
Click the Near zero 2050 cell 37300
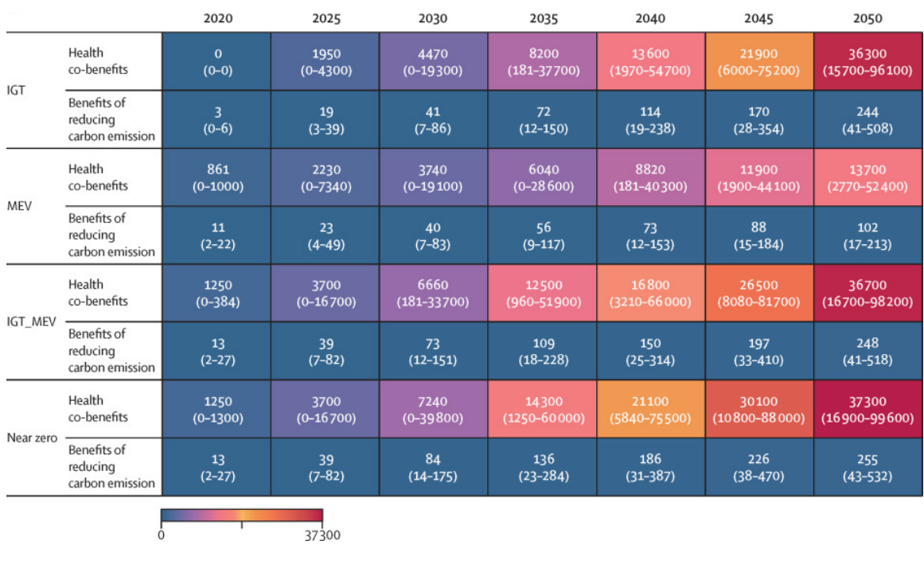[x=868, y=409]
